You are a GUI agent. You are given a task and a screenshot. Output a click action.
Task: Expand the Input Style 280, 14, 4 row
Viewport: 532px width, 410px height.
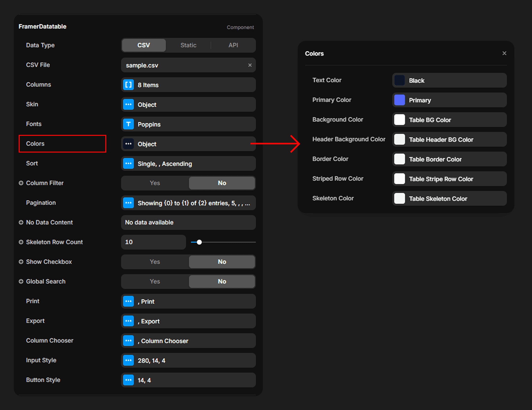coord(188,361)
